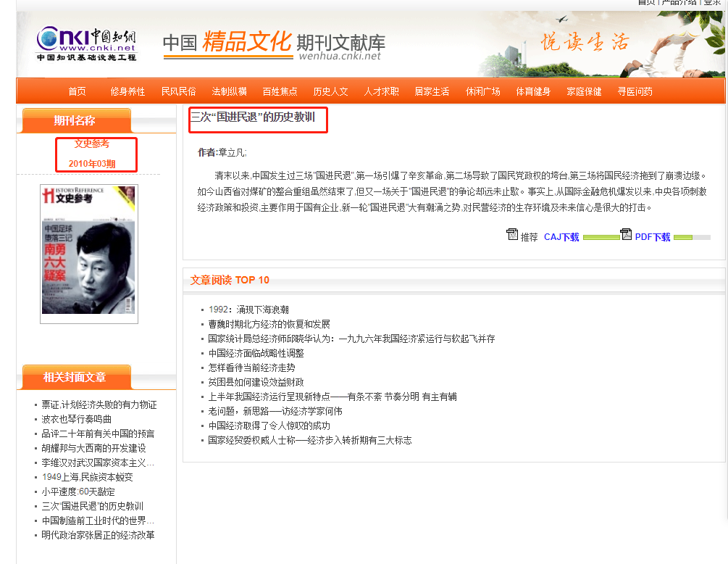Click the CNKI logo
The image size is (728, 564).
[87, 43]
